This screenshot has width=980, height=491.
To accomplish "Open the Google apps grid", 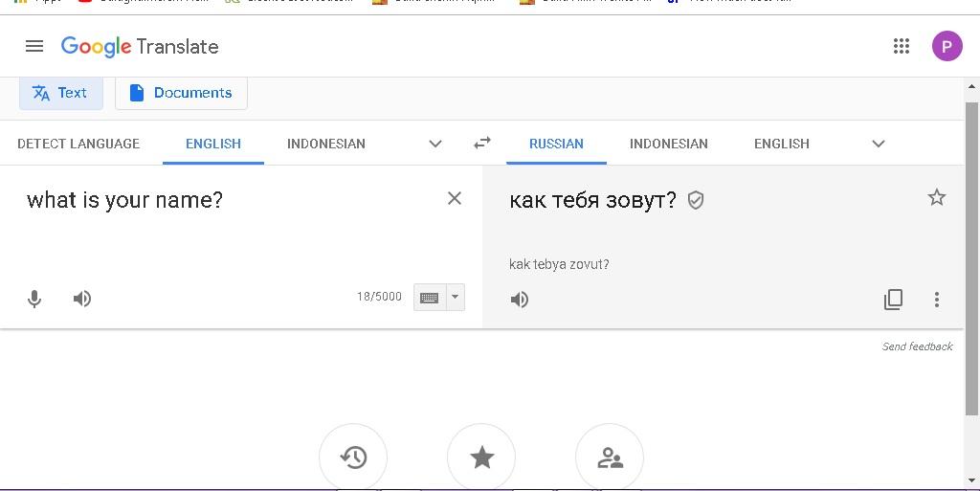I will point(901,46).
